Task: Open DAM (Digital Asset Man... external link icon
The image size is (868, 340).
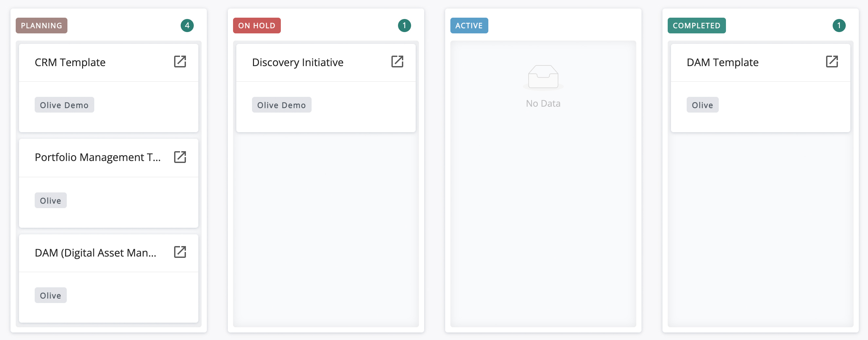Action: pyautogui.click(x=180, y=252)
